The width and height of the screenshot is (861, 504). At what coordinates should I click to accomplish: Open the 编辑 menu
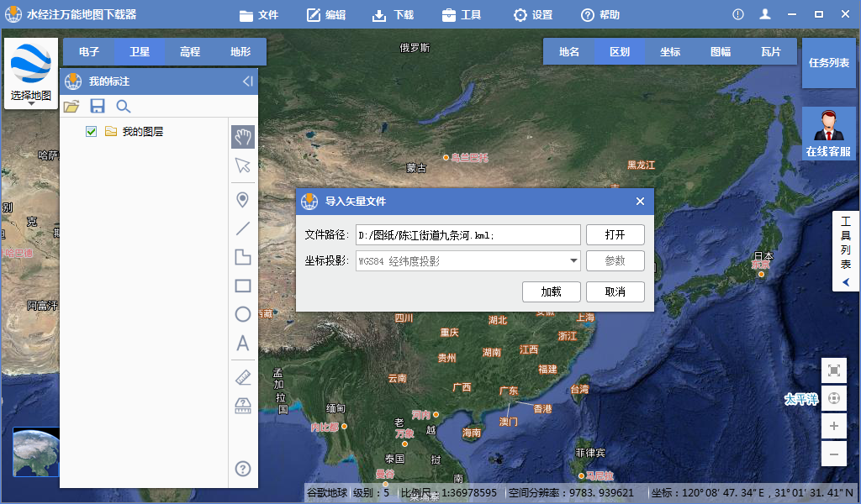[x=326, y=15]
